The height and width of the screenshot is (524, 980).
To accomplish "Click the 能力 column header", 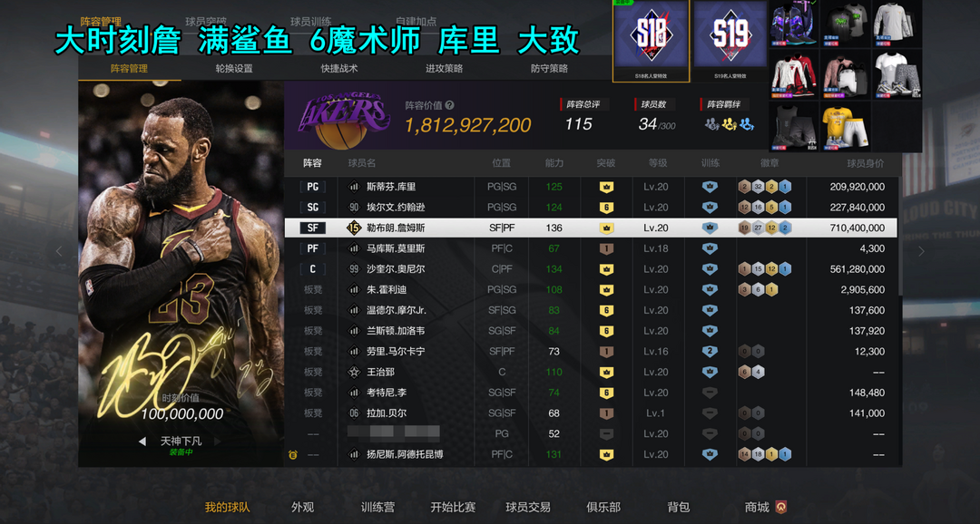I will pyautogui.click(x=554, y=163).
